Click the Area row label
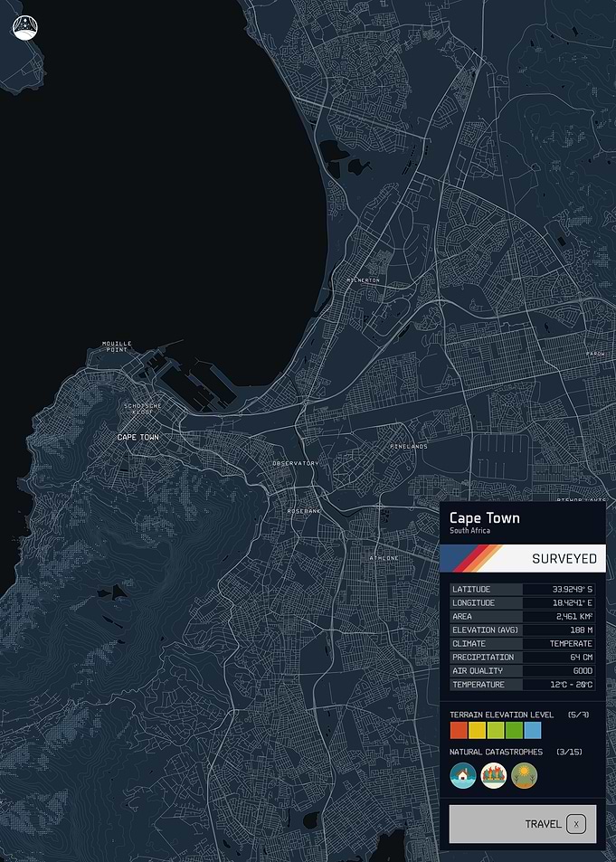Viewport: 616px width, 862px height. 462,617
